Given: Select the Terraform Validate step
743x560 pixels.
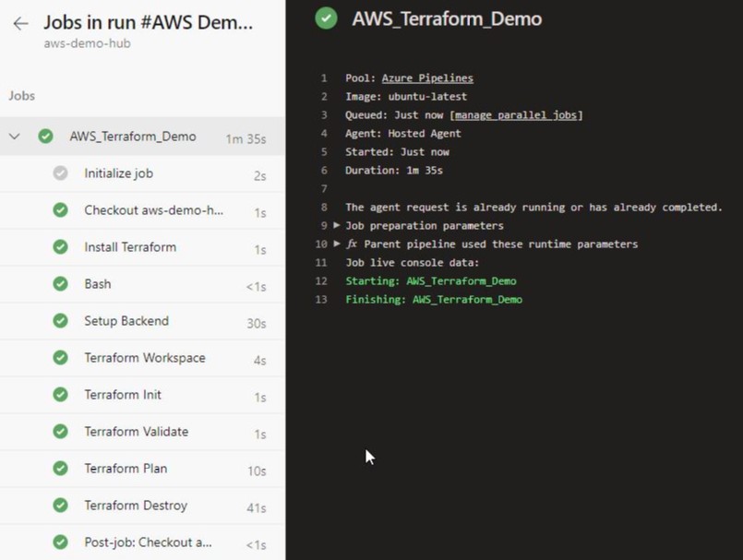Looking at the screenshot, I should point(136,431).
